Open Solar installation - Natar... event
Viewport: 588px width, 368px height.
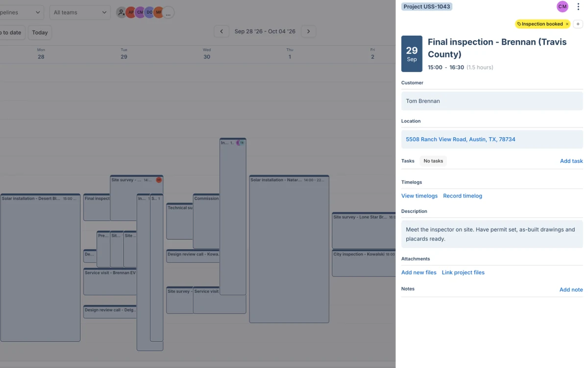click(x=289, y=249)
